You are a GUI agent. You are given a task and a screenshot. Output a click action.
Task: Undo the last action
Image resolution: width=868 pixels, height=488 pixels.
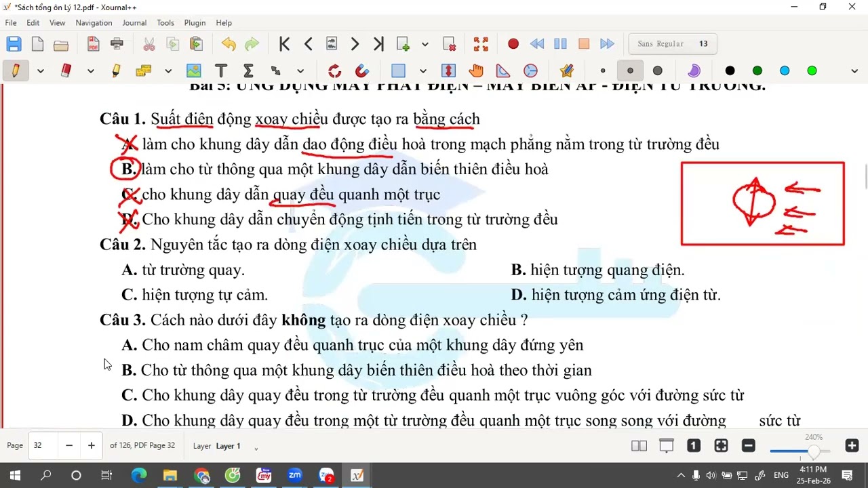point(229,44)
